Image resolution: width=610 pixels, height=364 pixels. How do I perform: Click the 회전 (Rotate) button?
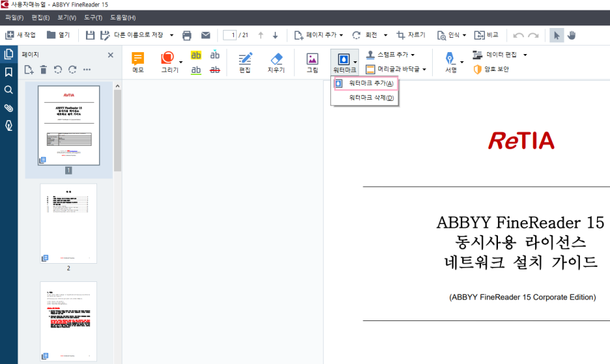(x=364, y=35)
